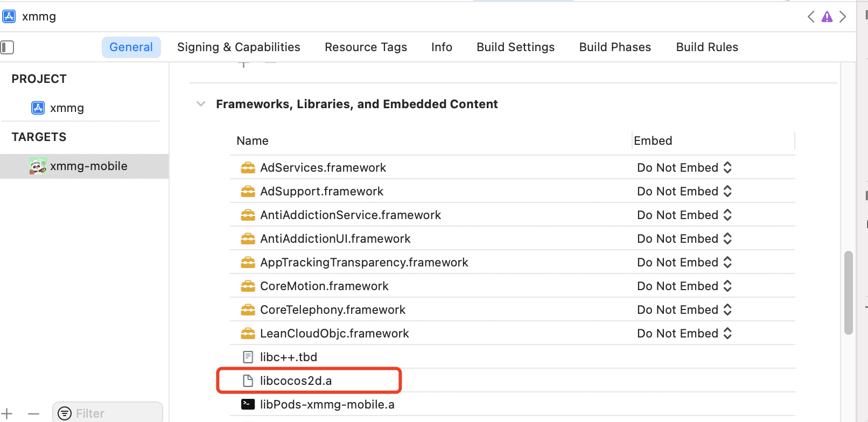
Task: Select the xmmg project in sidebar
Action: click(x=67, y=108)
